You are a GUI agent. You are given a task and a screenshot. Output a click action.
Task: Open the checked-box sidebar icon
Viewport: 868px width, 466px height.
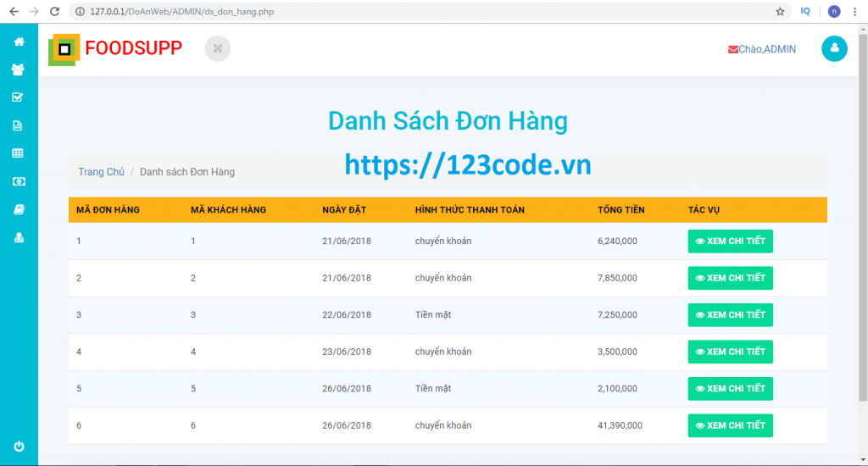[18, 97]
